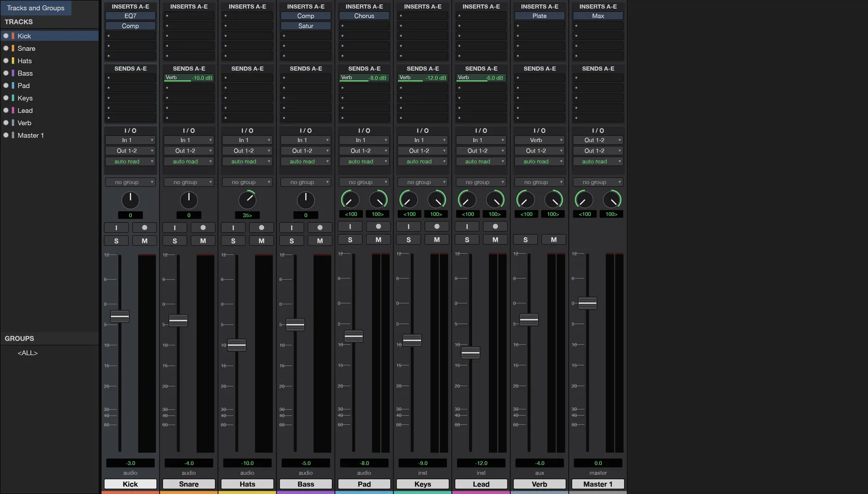This screenshot has height=494, width=868.
Task: Solo the Bass track
Action: point(292,241)
